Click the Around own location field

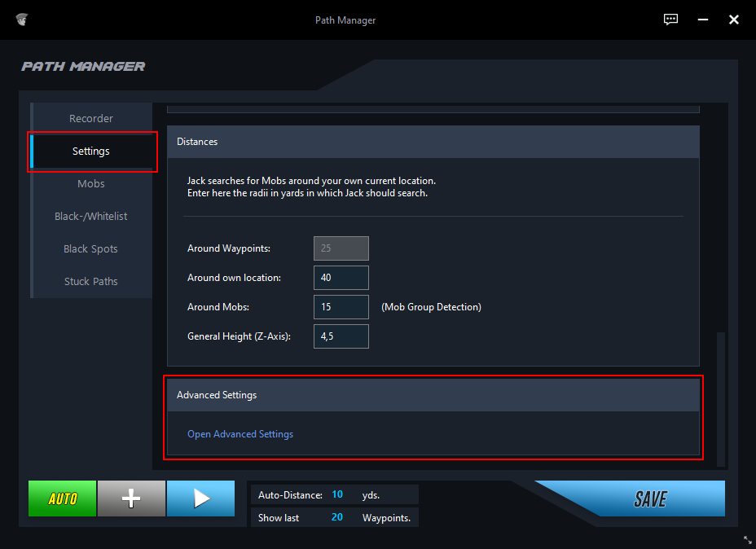pyautogui.click(x=341, y=278)
